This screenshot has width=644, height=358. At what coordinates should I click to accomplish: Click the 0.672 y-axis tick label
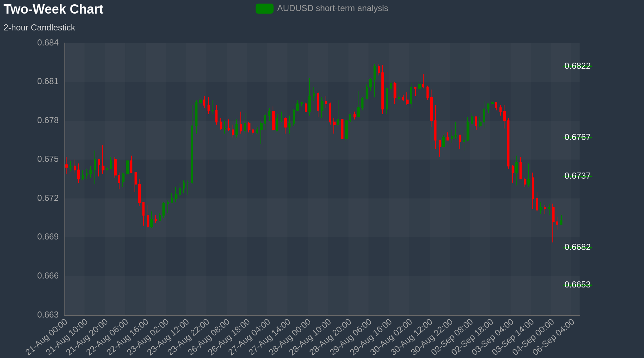point(48,198)
